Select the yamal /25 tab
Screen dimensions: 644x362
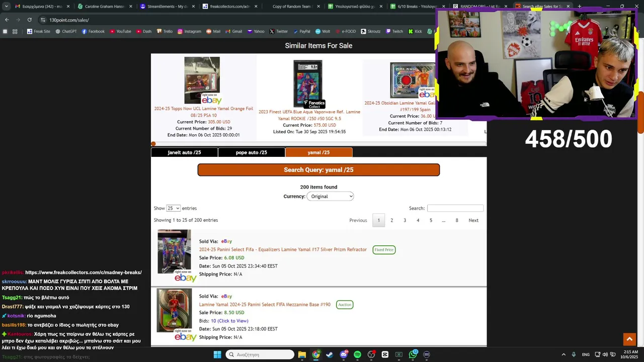click(x=318, y=152)
